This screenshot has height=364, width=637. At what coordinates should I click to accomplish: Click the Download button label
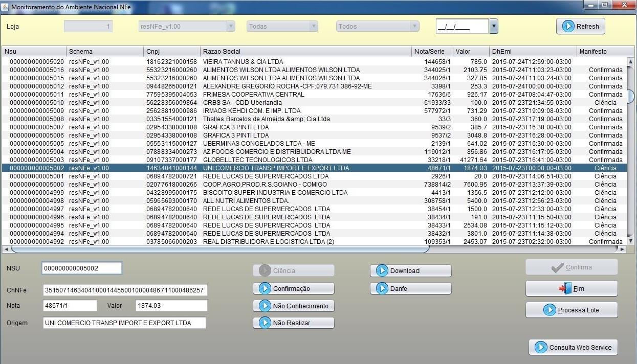click(405, 270)
